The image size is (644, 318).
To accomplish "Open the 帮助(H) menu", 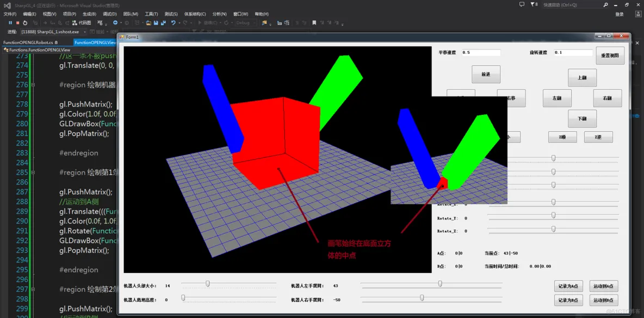I will coord(262,14).
